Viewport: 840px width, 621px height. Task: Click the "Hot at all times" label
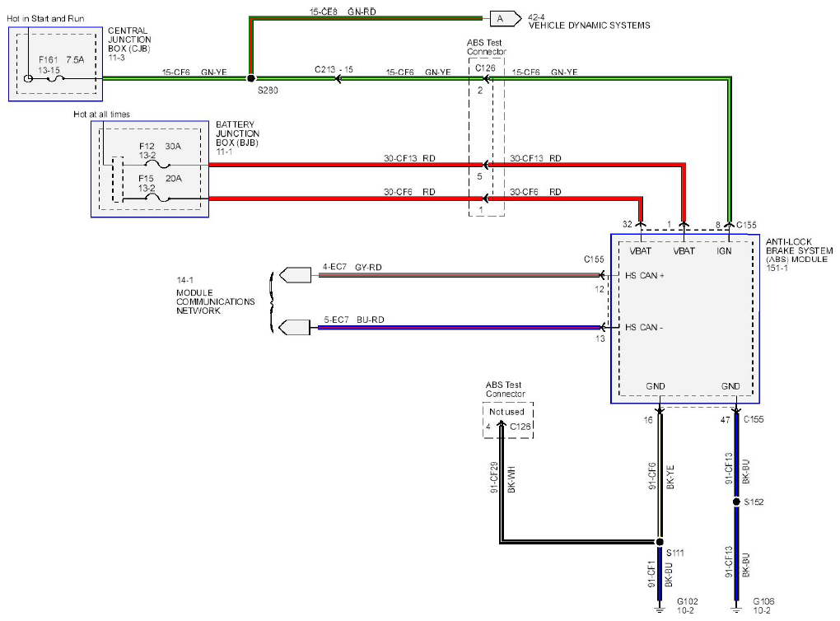pos(102,114)
